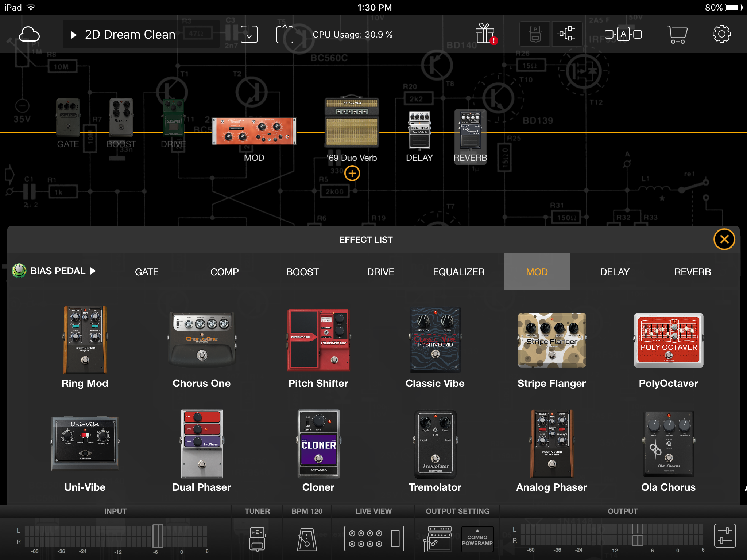Open the metronome BPM icon

coord(307,538)
